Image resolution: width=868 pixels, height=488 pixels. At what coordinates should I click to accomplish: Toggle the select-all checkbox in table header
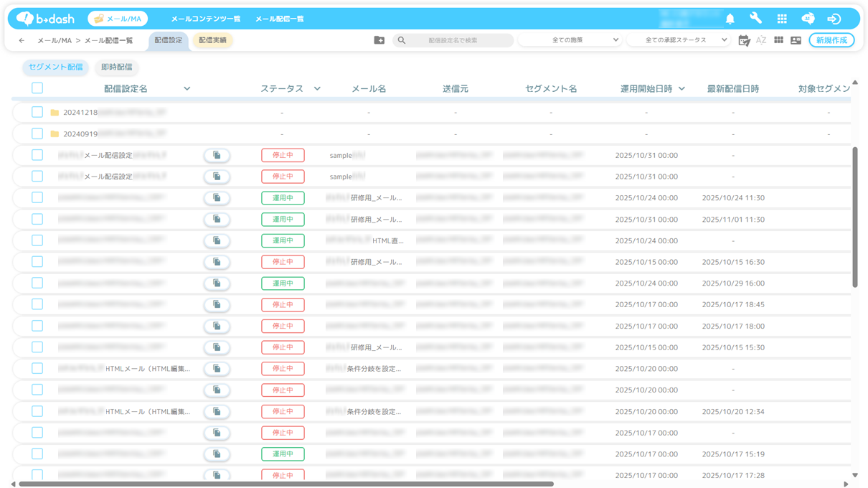37,88
